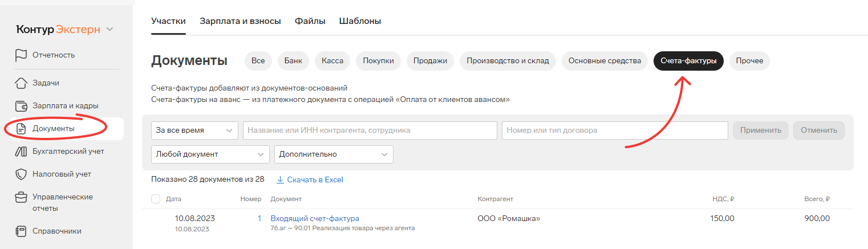Viewport: 868px width, 249px height.
Task: Switch to the Зарплата и взносы tab
Action: pyautogui.click(x=240, y=21)
